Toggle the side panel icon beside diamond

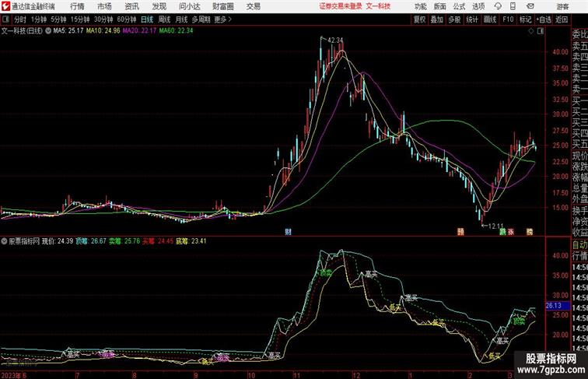click(x=541, y=31)
